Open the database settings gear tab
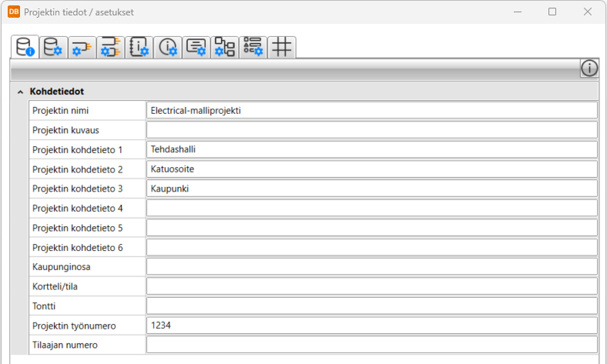The width and height of the screenshot is (607, 364). pyautogui.click(x=54, y=48)
